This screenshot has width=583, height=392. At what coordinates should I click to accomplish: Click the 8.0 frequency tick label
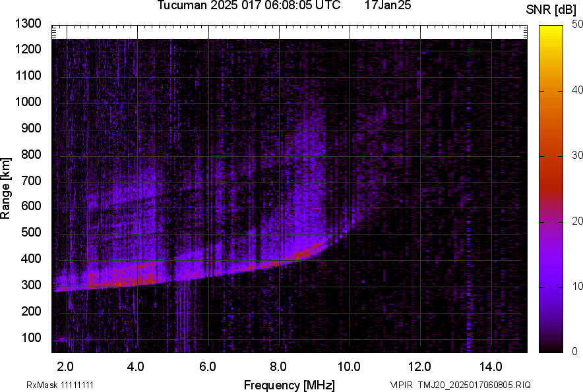(x=278, y=366)
